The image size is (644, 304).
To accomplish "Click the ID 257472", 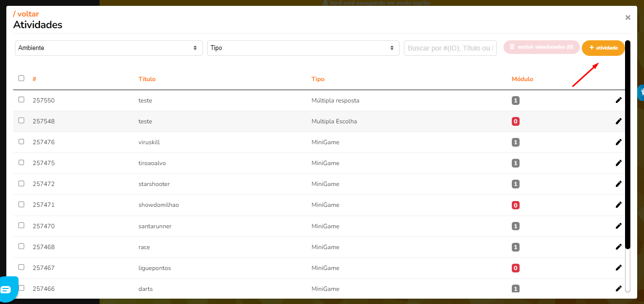I will 44,184.
